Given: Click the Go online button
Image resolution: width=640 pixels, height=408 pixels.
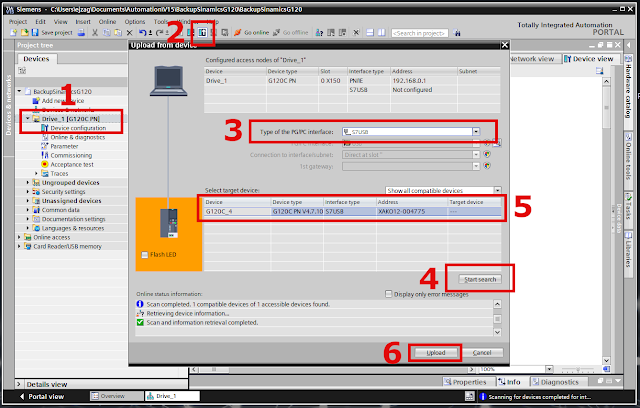Looking at the screenshot, I should (x=251, y=32).
